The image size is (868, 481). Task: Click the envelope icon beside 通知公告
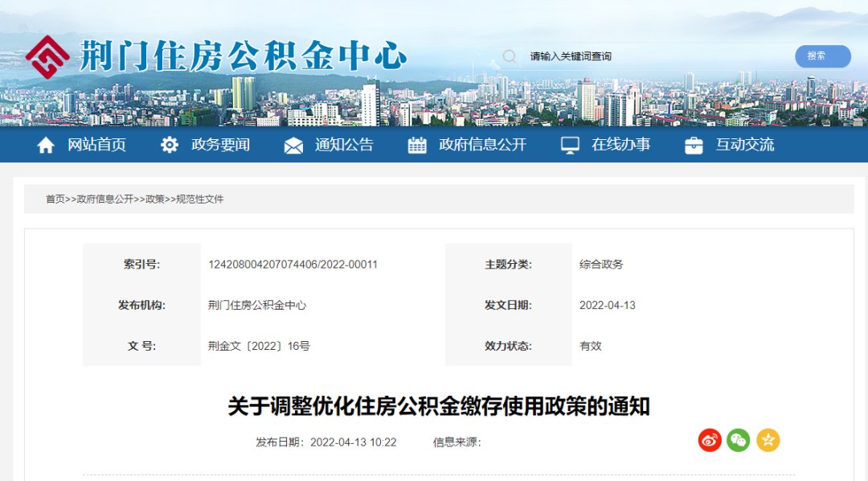293,146
